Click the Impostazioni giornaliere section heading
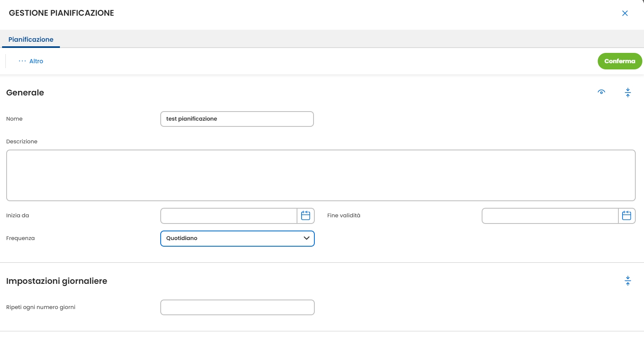Image resolution: width=644 pixels, height=352 pixels. (x=57, y=281)
